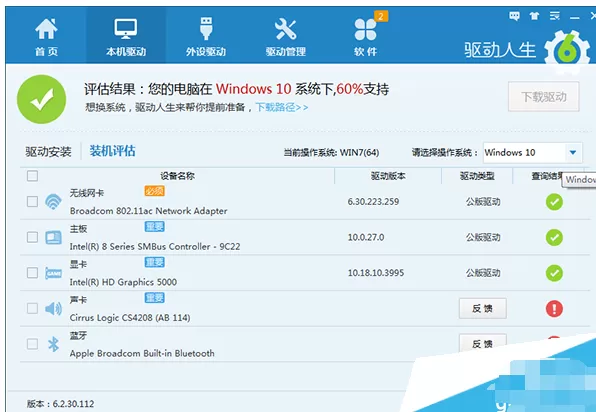Image resolution: width=596 pixels, height=412 pixels.
Task: Click the 重要 tag on 声卡 row
Action: click(x=154, y=298)
